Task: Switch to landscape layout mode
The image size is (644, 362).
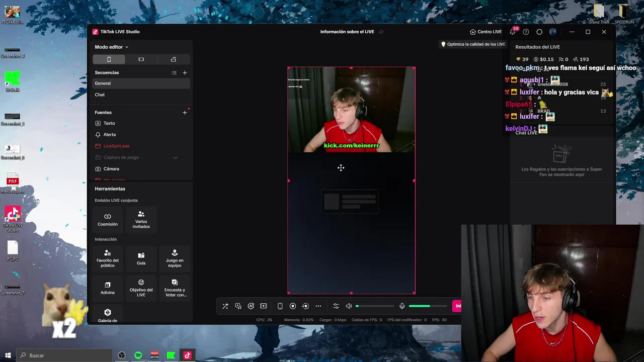Action: (141, 59)
